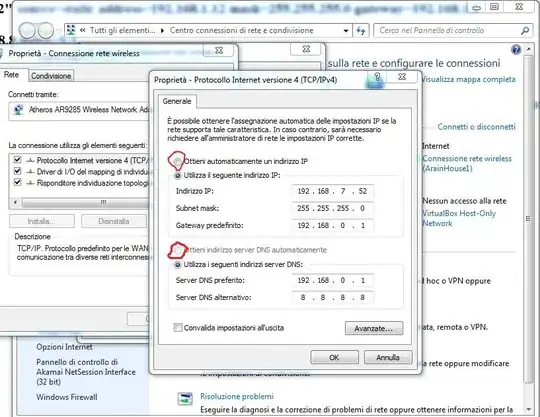Enable Convalida impostazioni all'uscita checkbox
540x417 pixels.
(178, 327)
